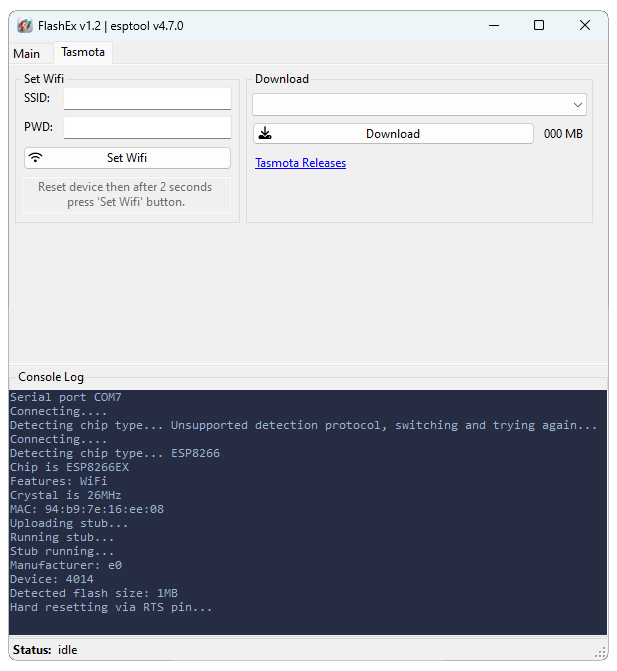This screenshot has height=671, width=617.
Task: Minimize the FlashEx window
Action: (494, 26)
